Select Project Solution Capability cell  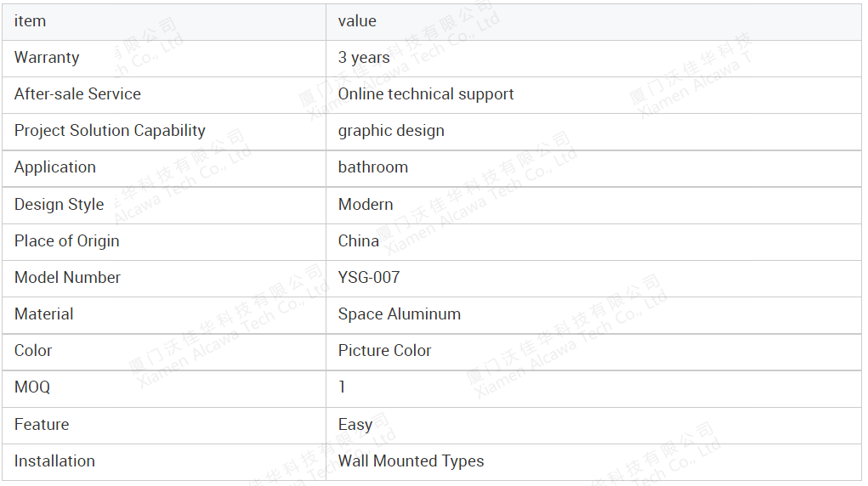tap(164, 131)
